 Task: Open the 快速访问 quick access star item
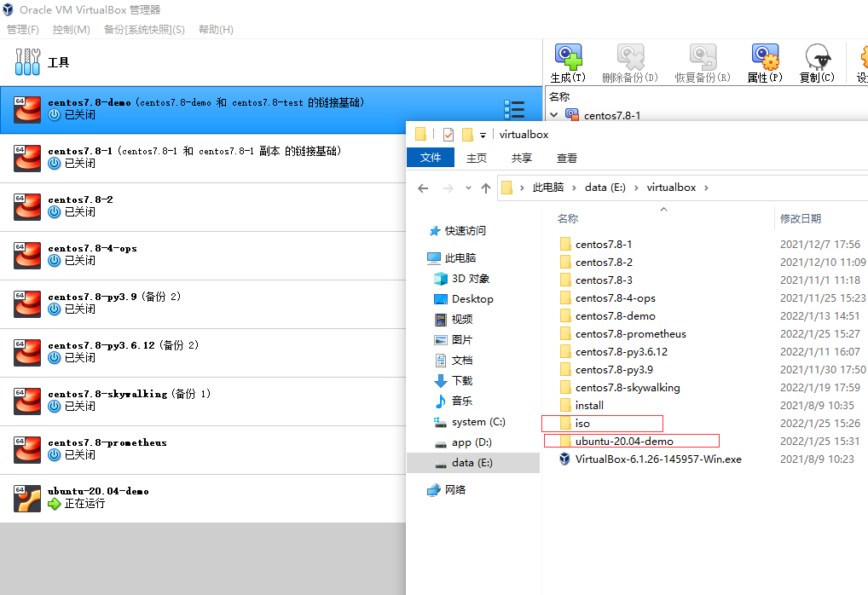coord(465,231)
